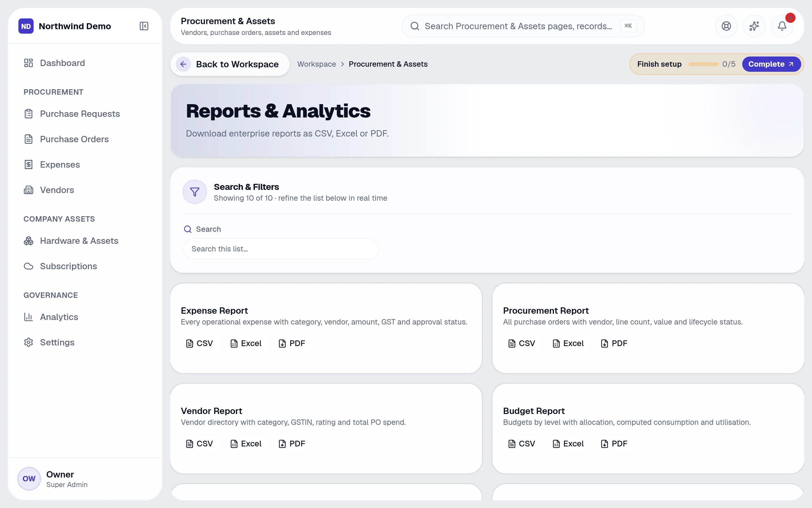This screenshot has width=812, height=508.
Task: Go to Purchase Orders in sidebar
Action: (x=85, y=139)
